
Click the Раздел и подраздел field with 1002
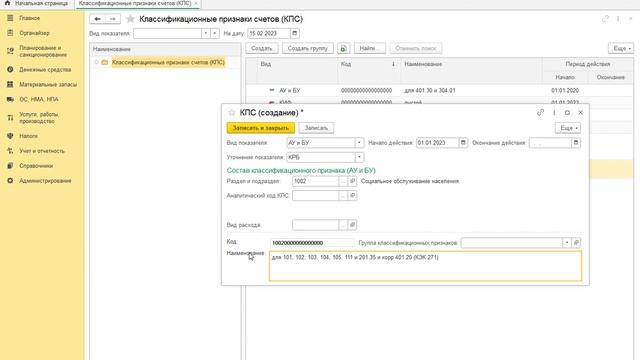(x=315, y=181)
